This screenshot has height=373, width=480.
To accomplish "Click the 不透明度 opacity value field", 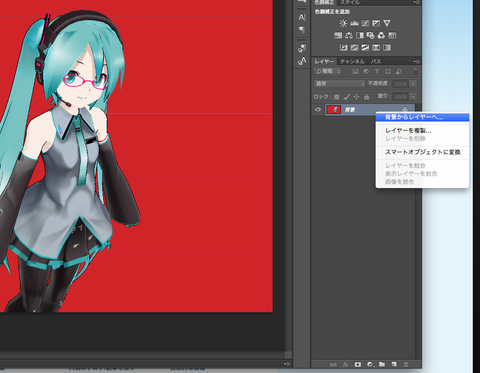I will coord(400,84).
